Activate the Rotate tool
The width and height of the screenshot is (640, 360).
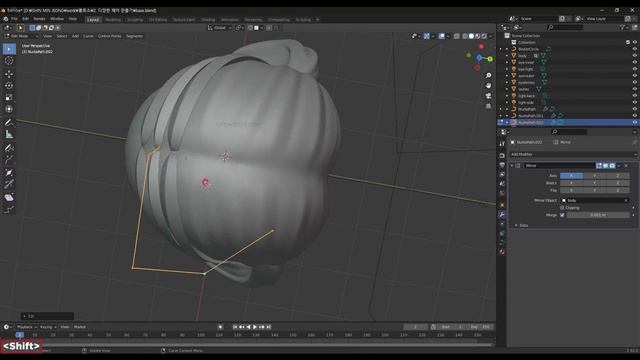click(9, 86)
